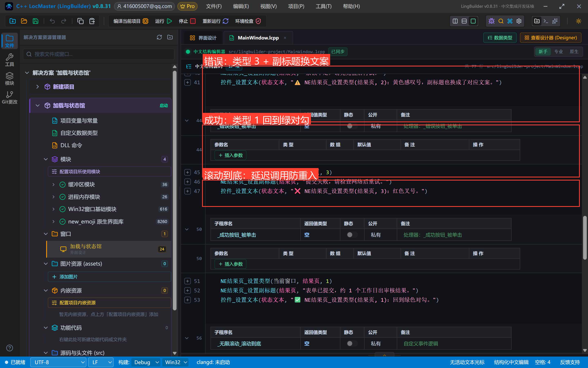Expand the 缓冲区模块 item

pyautogui.click(x=54, y=184)
